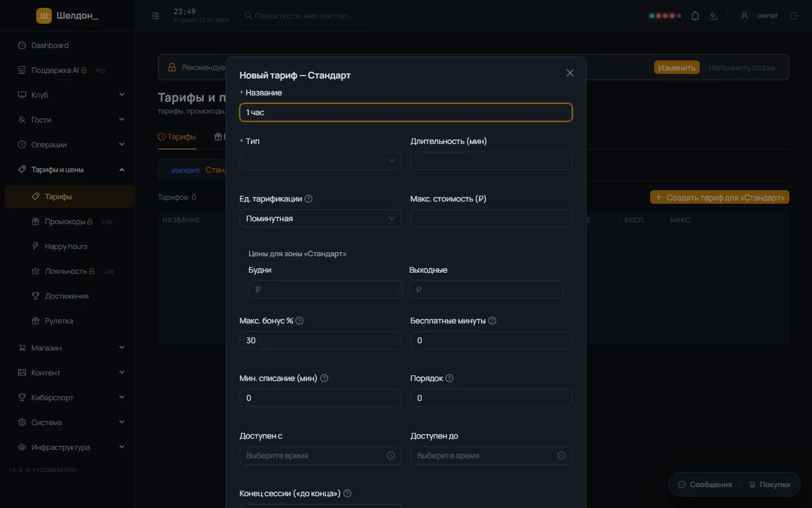The image size is (812, 508).
Task: Focus the Название input field
Action: coord(406,112)
